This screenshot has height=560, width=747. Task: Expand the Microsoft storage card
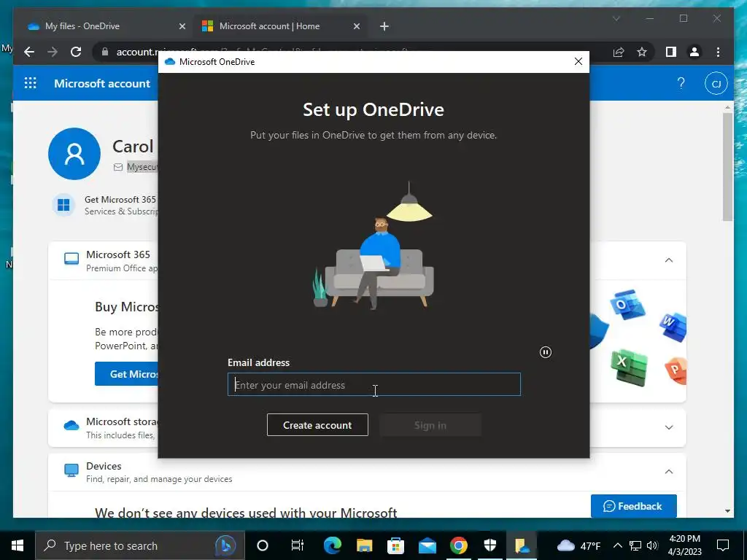coord(669,427)
